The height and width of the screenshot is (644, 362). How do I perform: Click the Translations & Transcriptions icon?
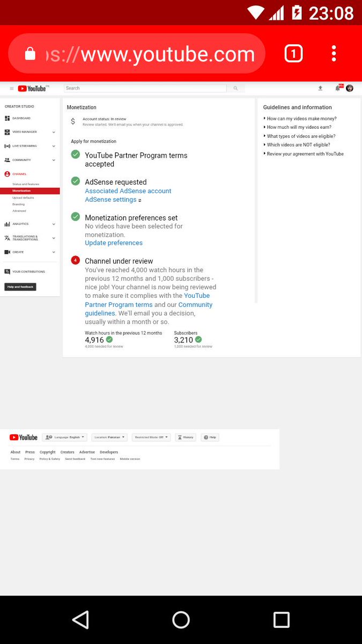tap(8, 238)
